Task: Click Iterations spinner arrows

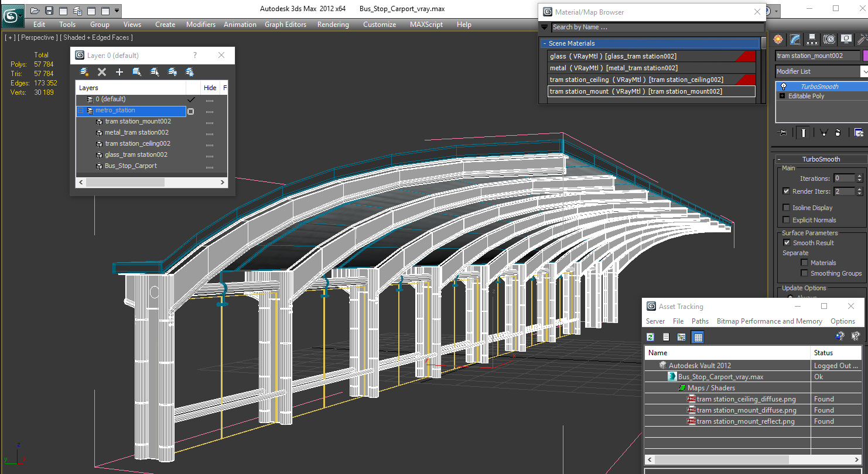Action: click(859, 178)
